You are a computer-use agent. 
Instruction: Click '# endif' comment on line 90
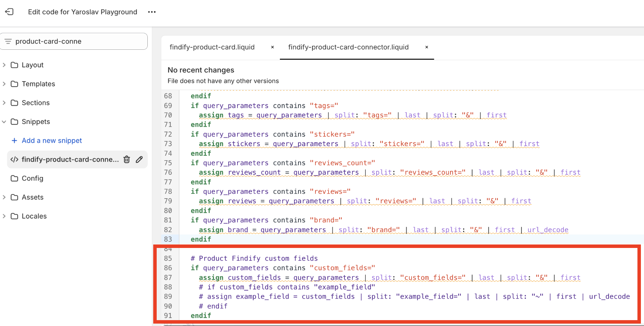click(213, 306)
